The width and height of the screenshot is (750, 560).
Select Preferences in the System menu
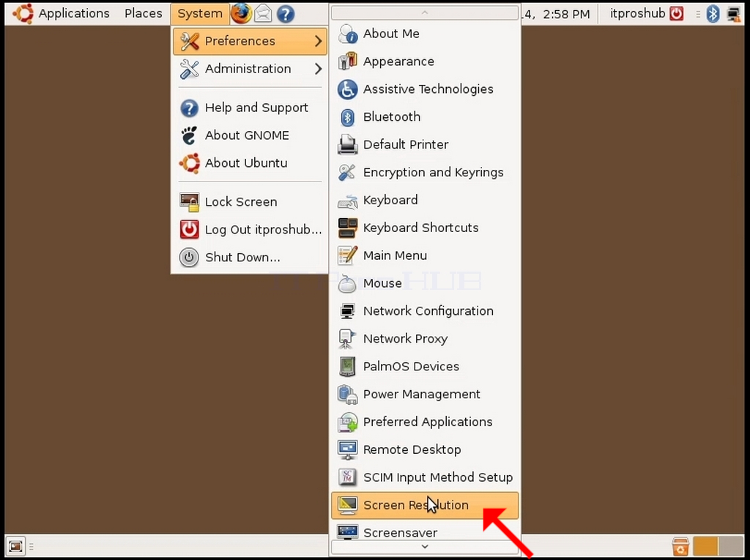click(250, 41)
